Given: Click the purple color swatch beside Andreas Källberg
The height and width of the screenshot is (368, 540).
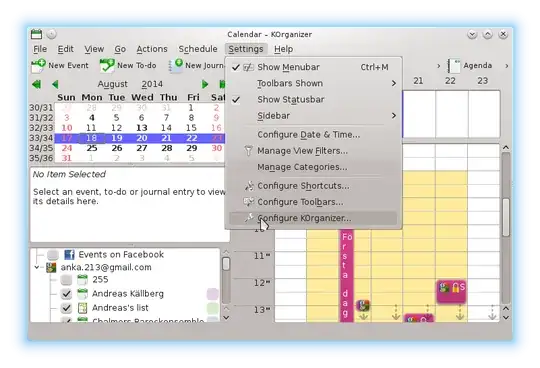Looking at the screenshot, I should (212, 294).
